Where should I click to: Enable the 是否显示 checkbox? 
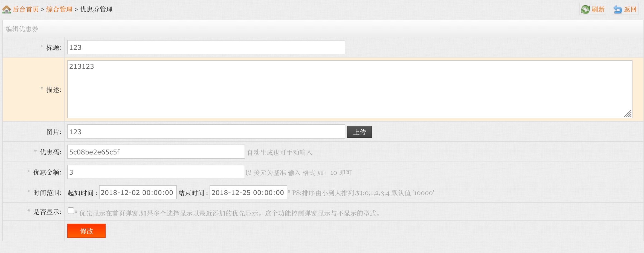71,211
